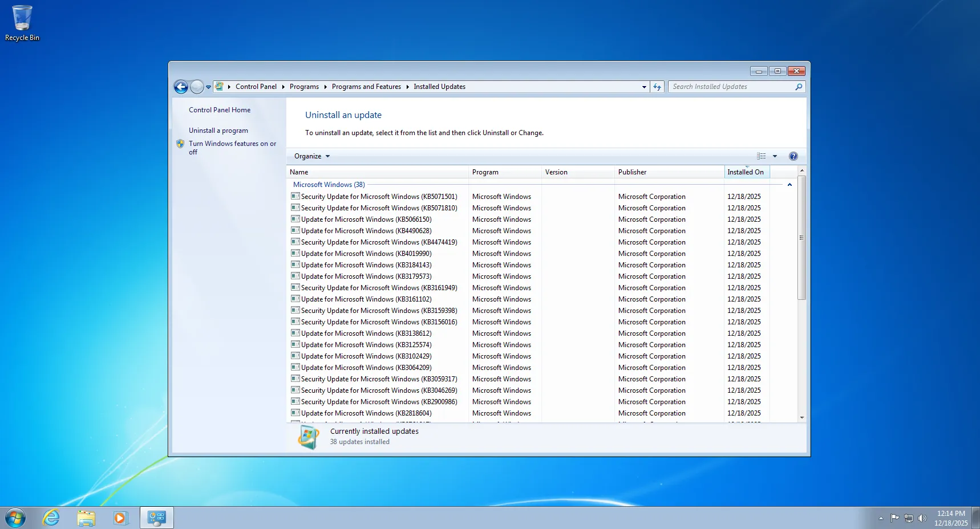Screen dimensions: 980x529
Task: Expand the Programs and Features breadcrumb arrow
Action: 407,87
